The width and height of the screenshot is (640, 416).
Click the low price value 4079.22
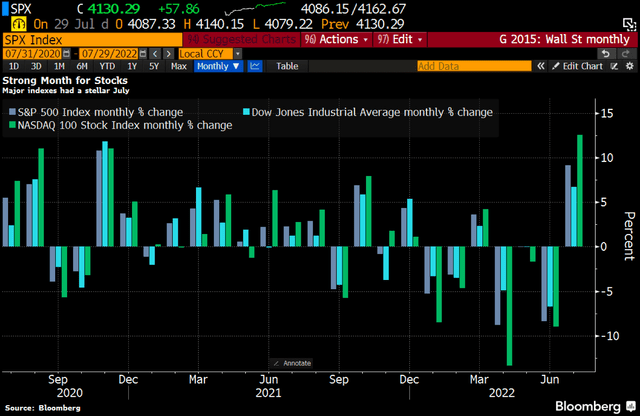288,24
